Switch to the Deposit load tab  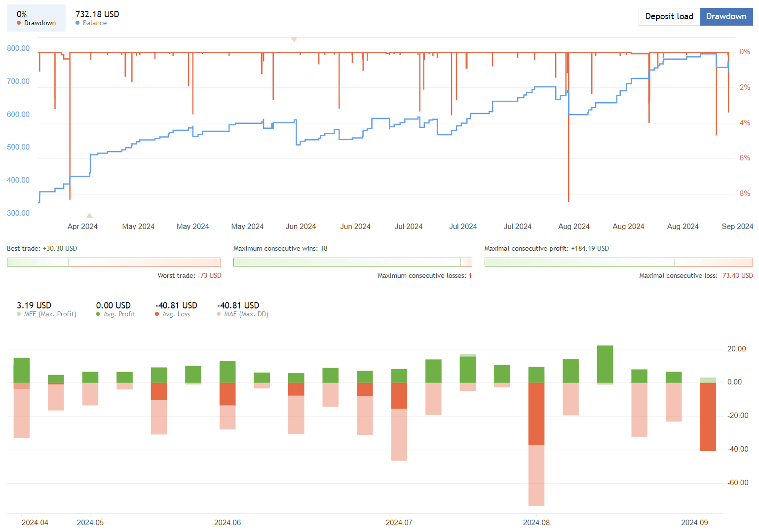point(669,16)
